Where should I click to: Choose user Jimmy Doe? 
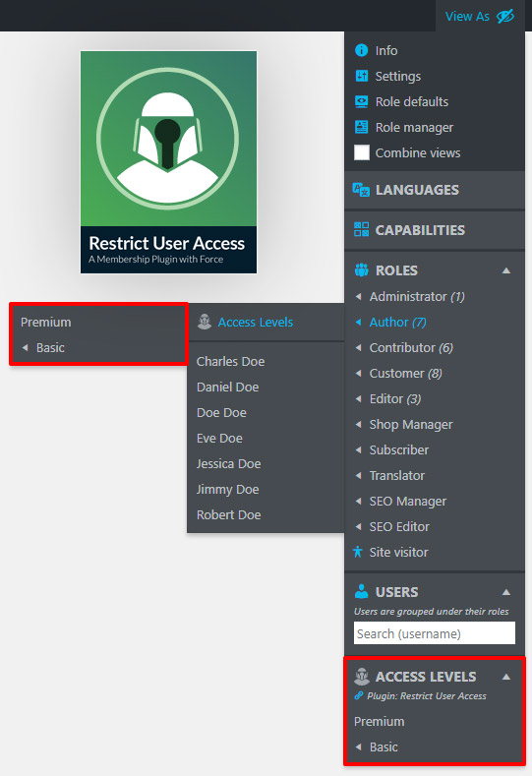[x=227, y=490]
